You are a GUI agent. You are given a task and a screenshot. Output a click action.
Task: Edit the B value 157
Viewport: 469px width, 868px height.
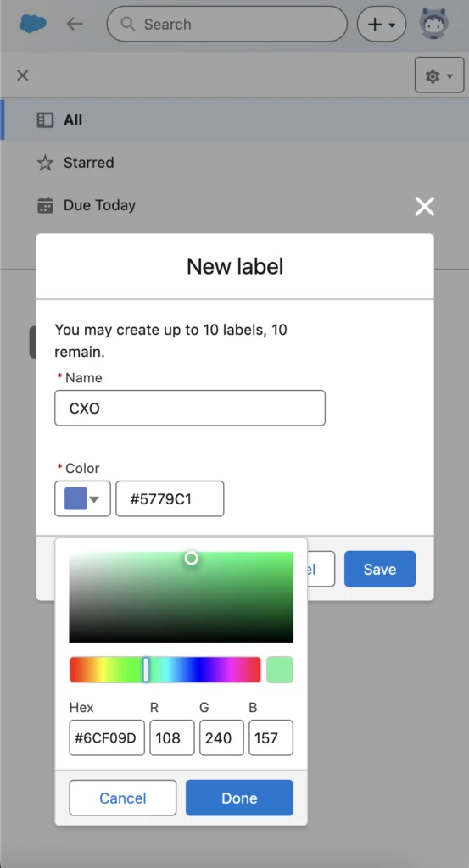271,737
